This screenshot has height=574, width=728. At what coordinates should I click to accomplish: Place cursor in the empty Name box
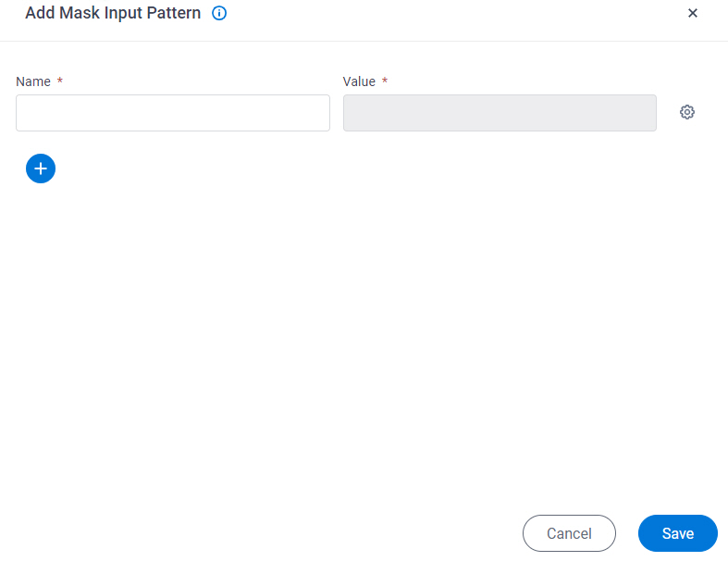tap(173, 113)
